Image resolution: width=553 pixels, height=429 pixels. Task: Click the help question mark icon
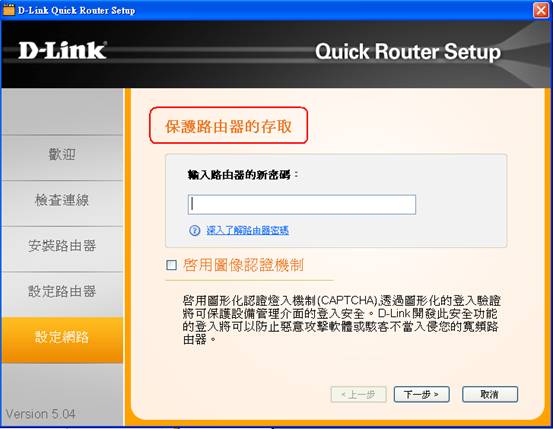[194, 230]
